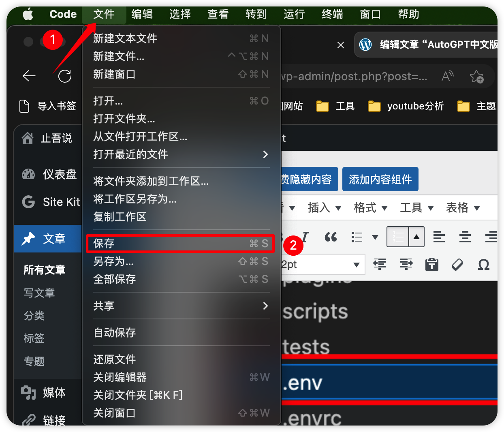504x432 pixels.
Task: Choose 新建窗口 menu entry
Action: [181, 74]
